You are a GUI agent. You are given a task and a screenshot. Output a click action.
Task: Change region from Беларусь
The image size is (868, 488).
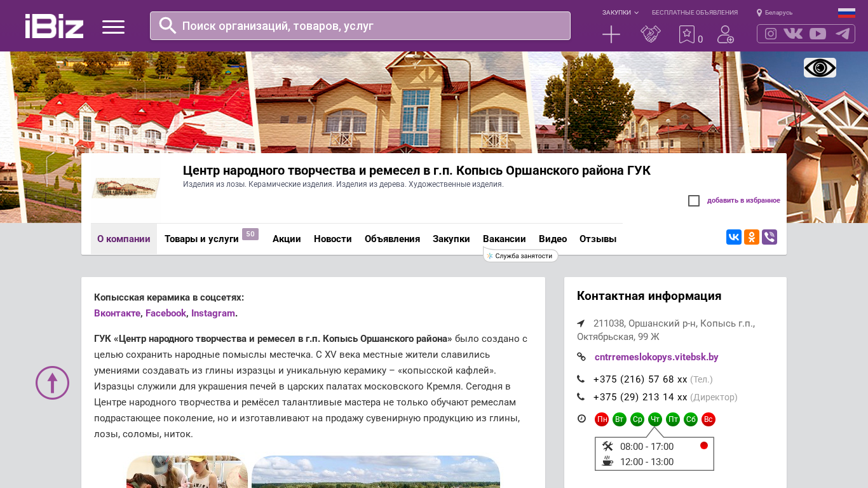pyautogui.click(x=775, y=13)
